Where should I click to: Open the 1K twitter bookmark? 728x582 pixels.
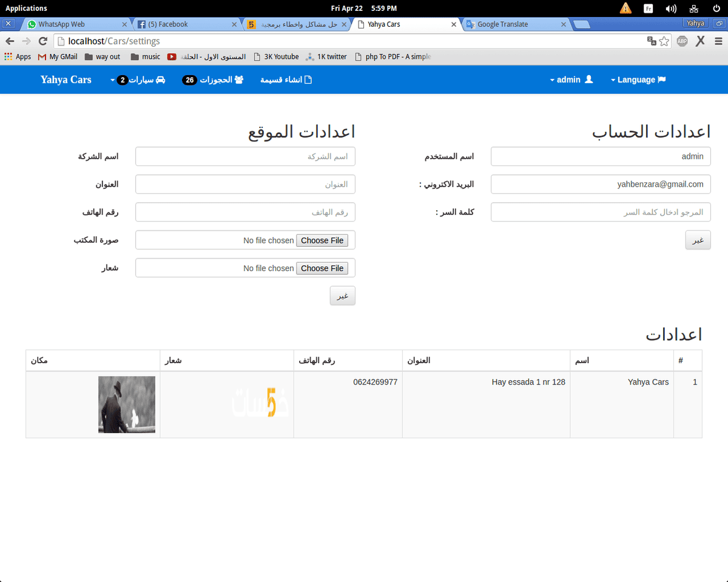click(x=326, y=56)
